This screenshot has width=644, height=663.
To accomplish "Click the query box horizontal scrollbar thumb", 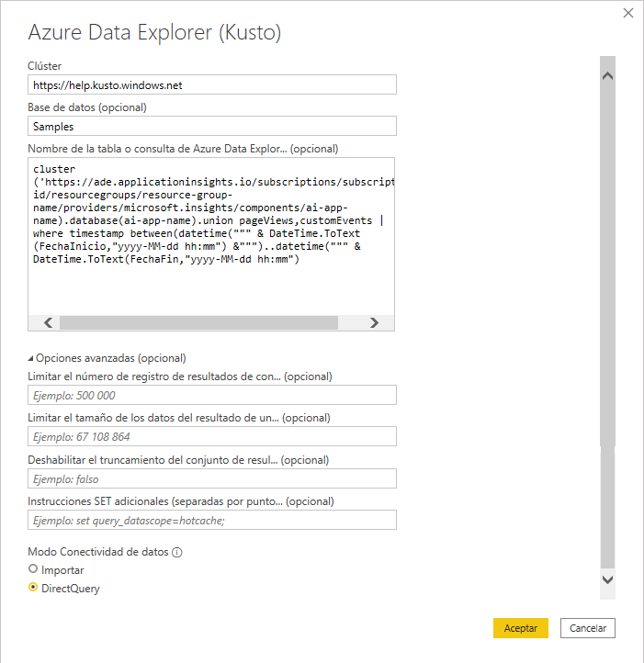I will pos(198,323).
